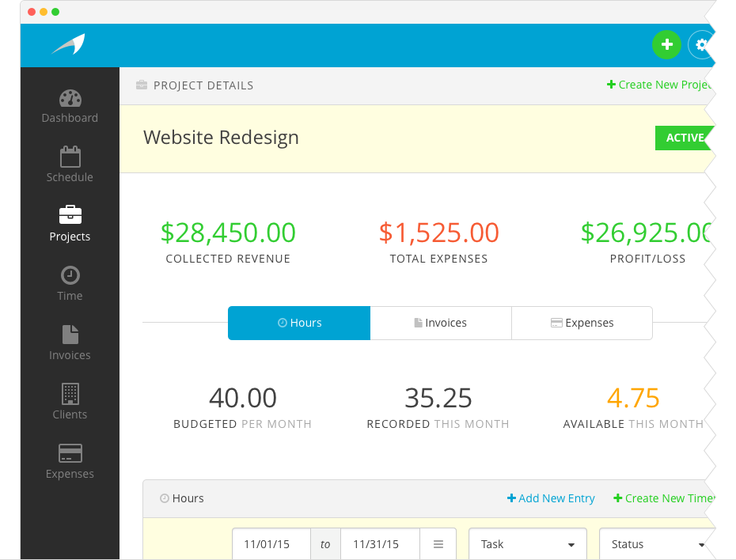Click the $1,525.00 total expenses value
This screenshot has width=736, height=560.
point(439,233)
